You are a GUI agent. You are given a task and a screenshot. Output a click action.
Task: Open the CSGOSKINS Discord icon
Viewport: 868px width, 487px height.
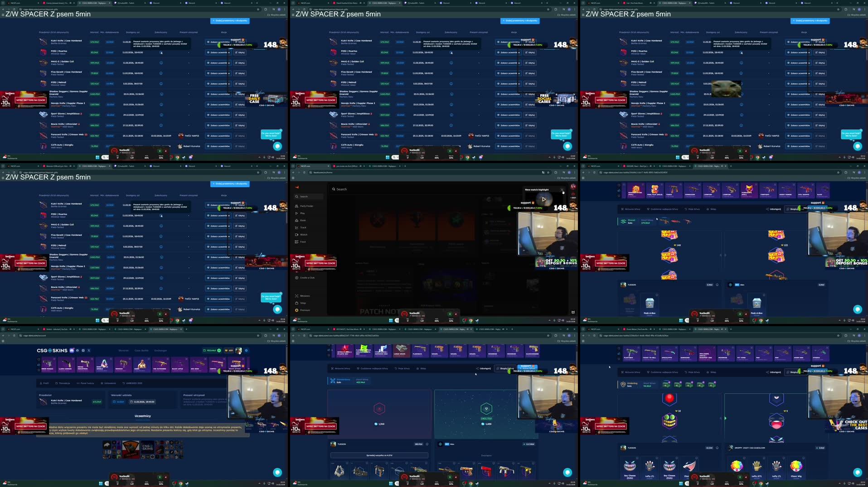point(71,350)
